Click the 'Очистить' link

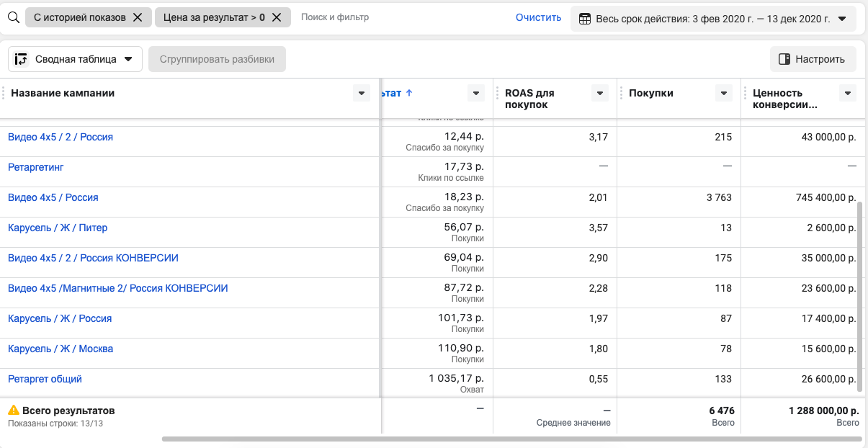click(538, 17)
